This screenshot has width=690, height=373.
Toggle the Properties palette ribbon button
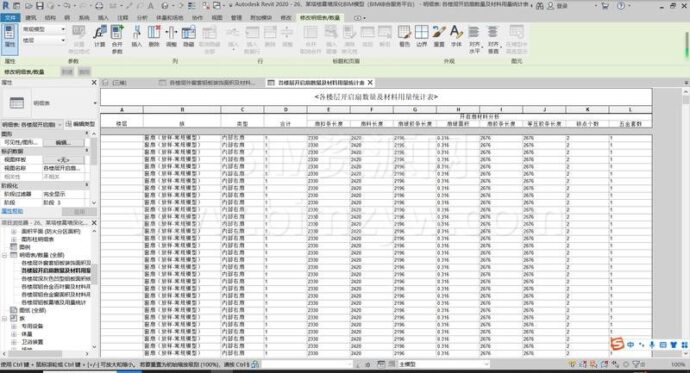coord(10,39)
